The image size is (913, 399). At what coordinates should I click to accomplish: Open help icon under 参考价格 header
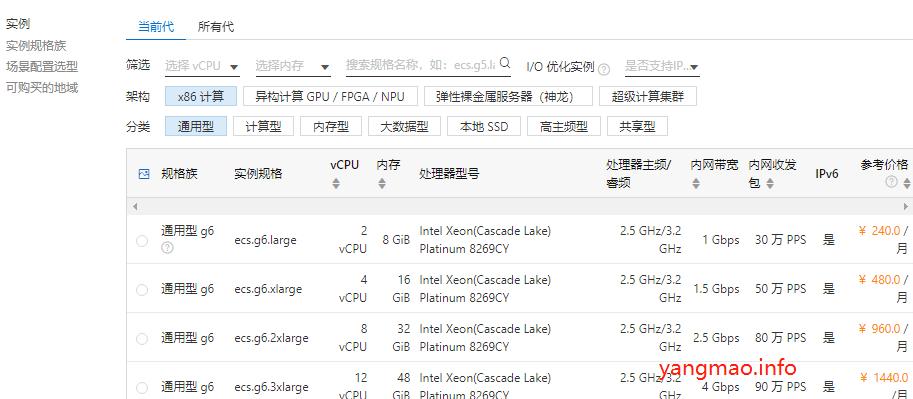pos(891,182)
